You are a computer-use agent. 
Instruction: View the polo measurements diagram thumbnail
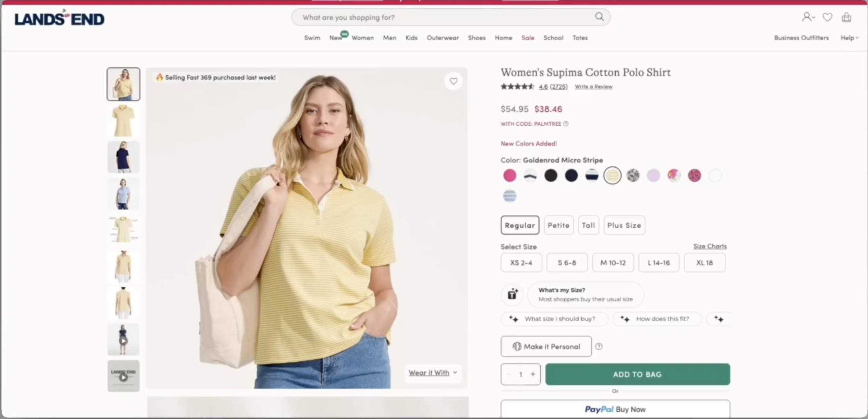click(x=123, y=230)
